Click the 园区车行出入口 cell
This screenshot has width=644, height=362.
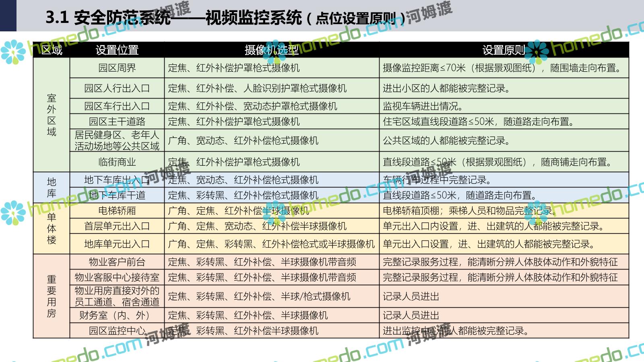[x=117, y=106]
